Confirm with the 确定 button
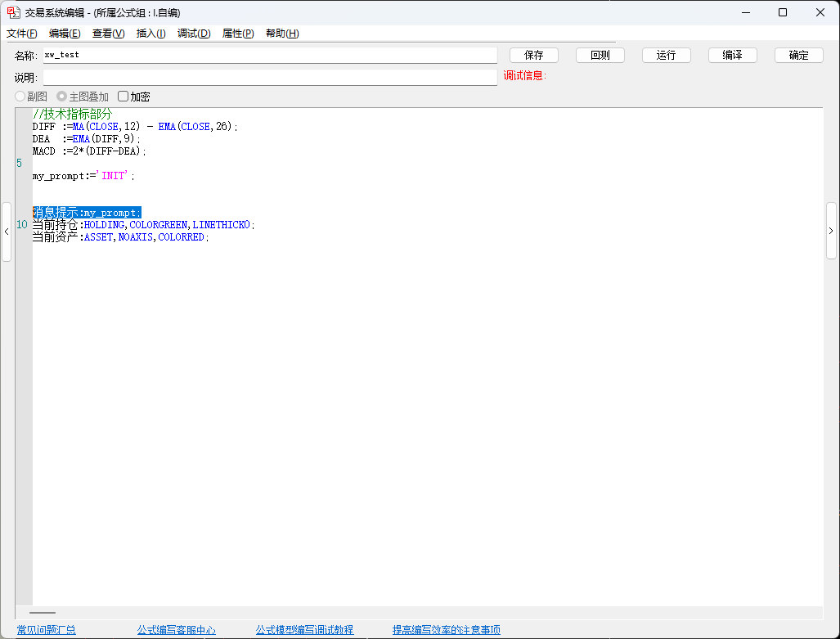This screenshot has width=840, height=639. (799, 55)
